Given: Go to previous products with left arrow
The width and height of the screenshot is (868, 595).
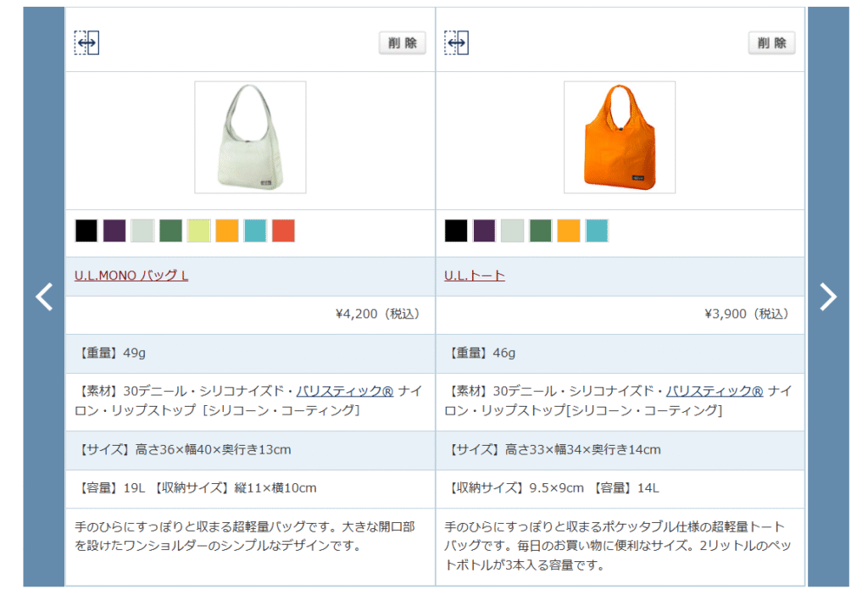Looking at the screenshot, I should point(44,297).
